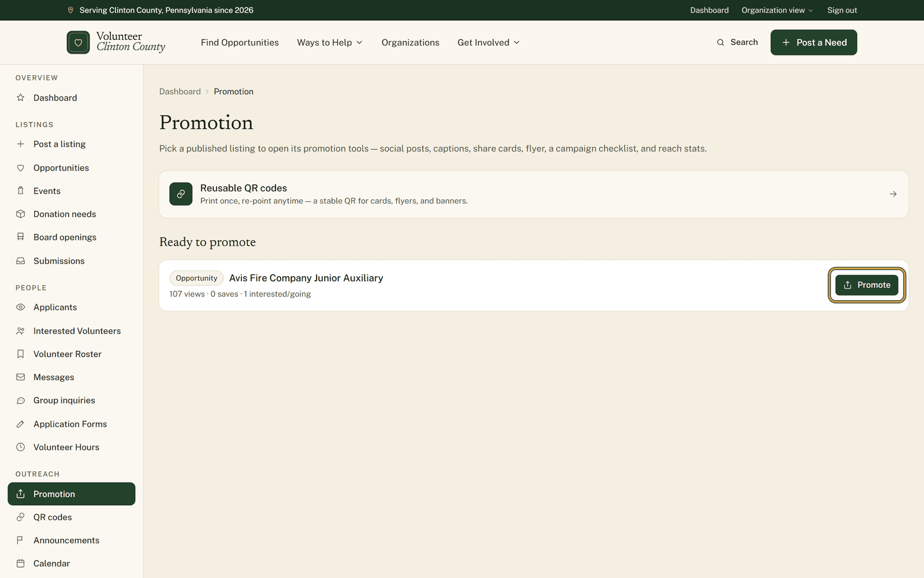The width and height of the screenshot is (924, 578).
Task: Click the Search button in header
Action: [737, 42]
